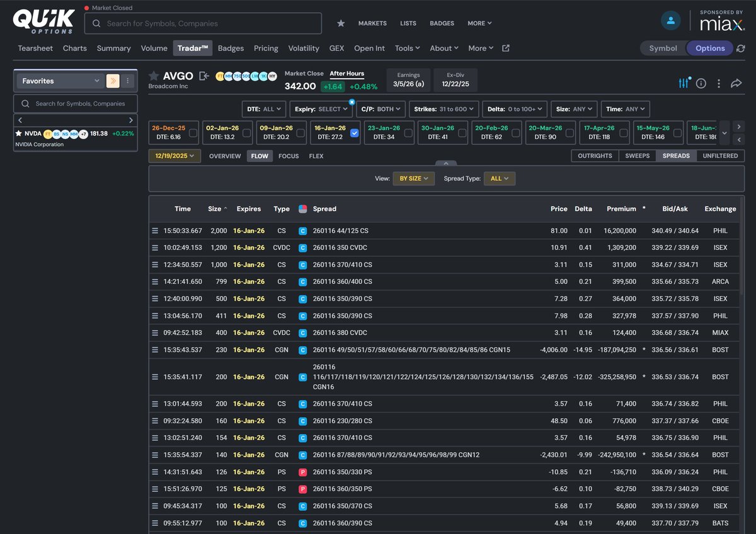The image size is (756, 534).
Task: Open the GEX tab
Action: point(336,48)
